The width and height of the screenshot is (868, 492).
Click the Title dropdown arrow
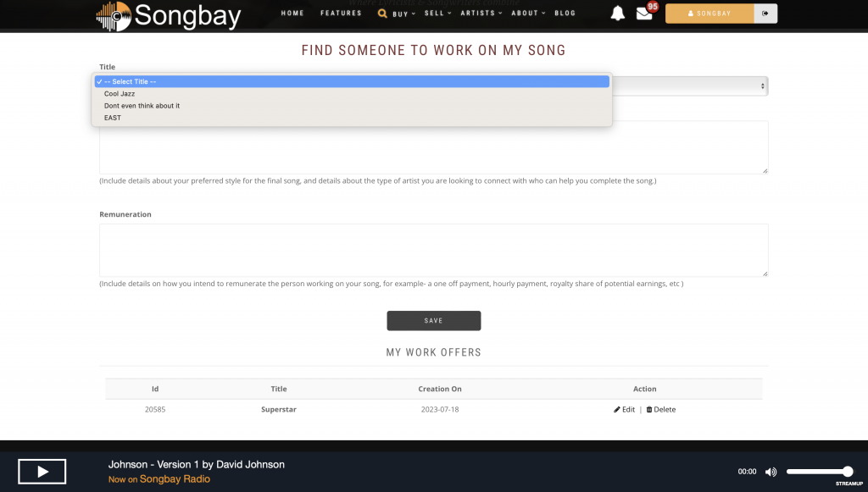762,86
